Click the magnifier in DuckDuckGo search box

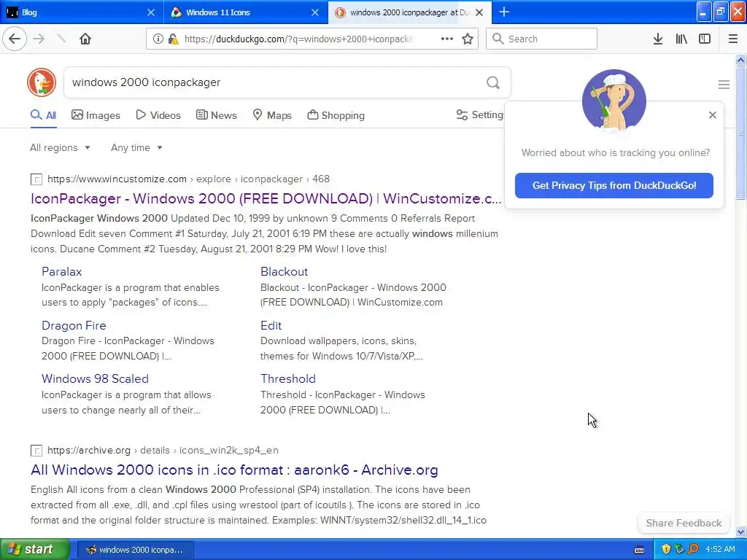click(493, 82)
